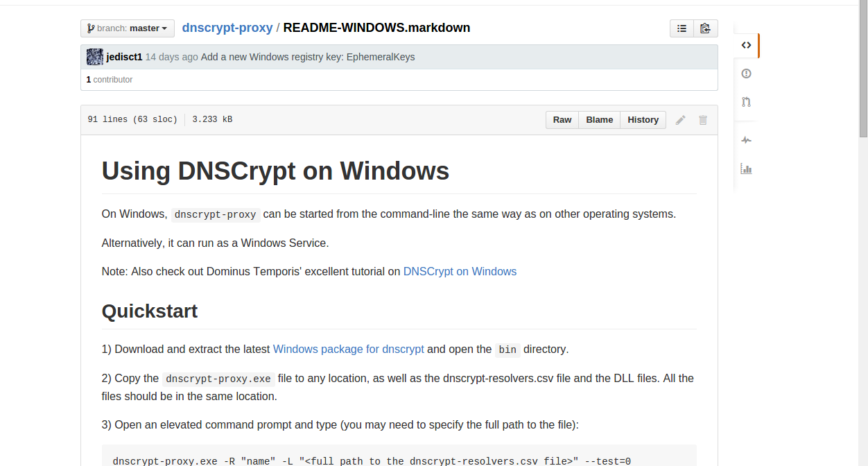868x466 pixels.
Task: Click the dnscrypt-proxy.exe command code block
Action: 399,456
